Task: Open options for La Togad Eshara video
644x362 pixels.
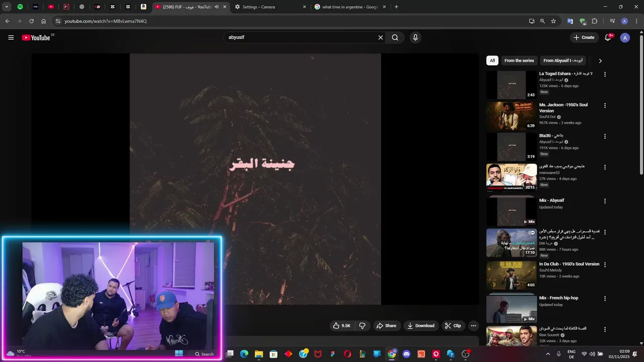Action: click(x=605, y=74)
